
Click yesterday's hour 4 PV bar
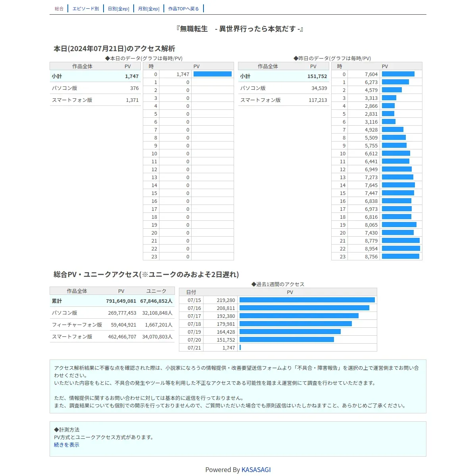(388, 106)
